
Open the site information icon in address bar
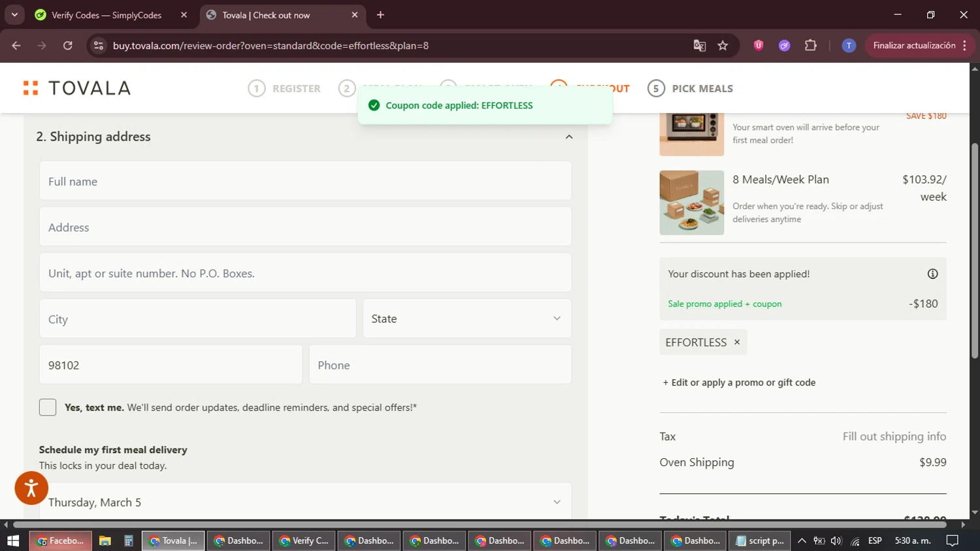[99, 46]
